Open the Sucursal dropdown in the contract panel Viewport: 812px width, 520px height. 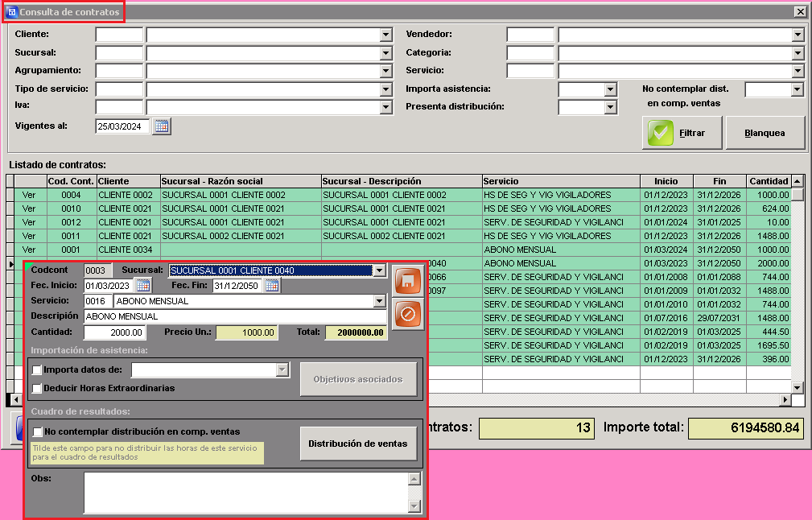(x=380, y=270)
